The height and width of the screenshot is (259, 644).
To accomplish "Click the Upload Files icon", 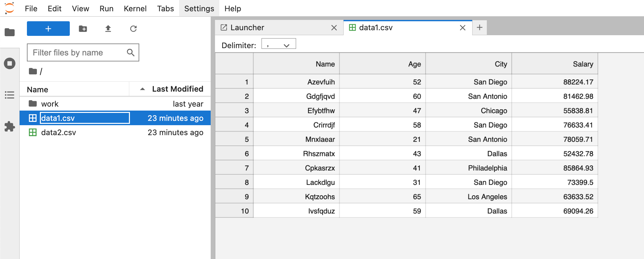I will 108,29.
